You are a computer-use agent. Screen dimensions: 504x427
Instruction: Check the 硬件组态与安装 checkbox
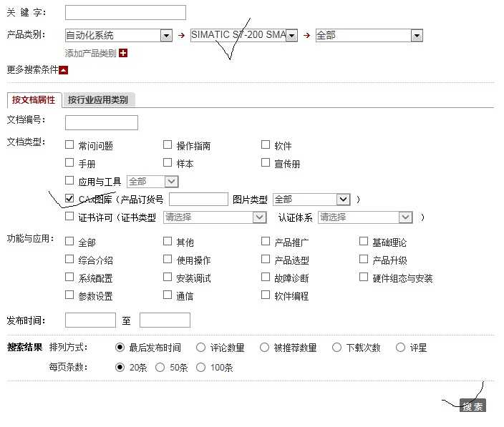click(x=364, y=277)
